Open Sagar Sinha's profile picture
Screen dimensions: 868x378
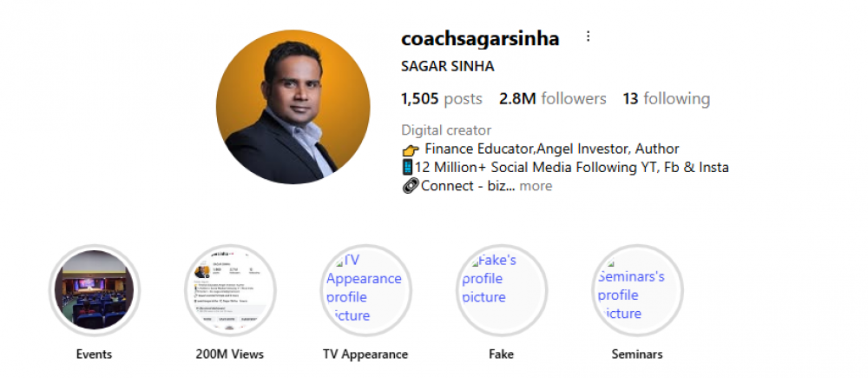(x=293, y=107)
